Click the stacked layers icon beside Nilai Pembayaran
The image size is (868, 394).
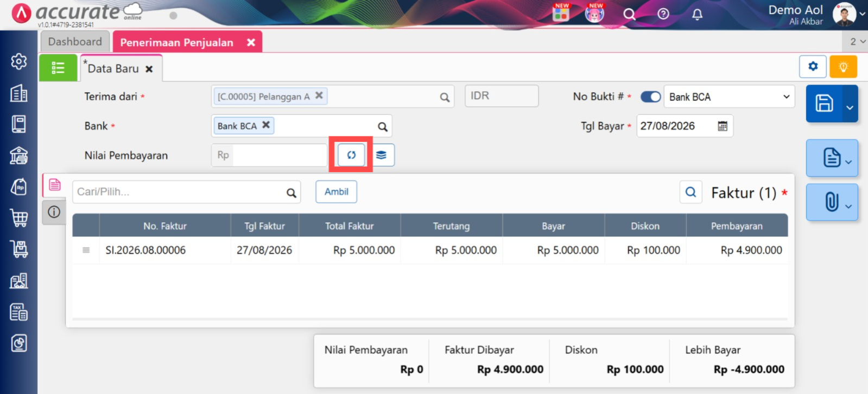pyautogui.click(x=382, y=155)
